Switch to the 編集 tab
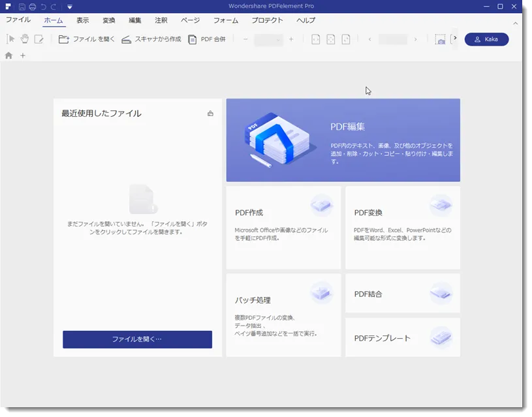Image resolution: width=532 pixels, height=417 pixels. point(134,20)
